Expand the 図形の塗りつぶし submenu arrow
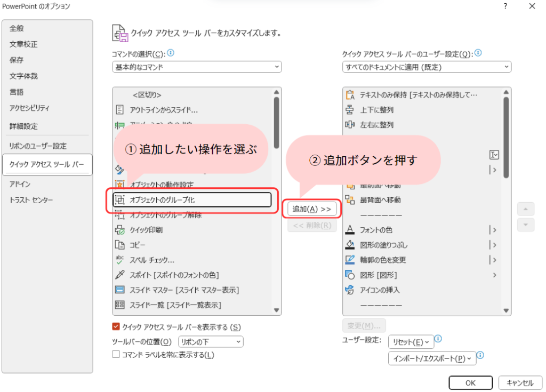The width and height of the screenshot is (546, 392). [493, 245]
